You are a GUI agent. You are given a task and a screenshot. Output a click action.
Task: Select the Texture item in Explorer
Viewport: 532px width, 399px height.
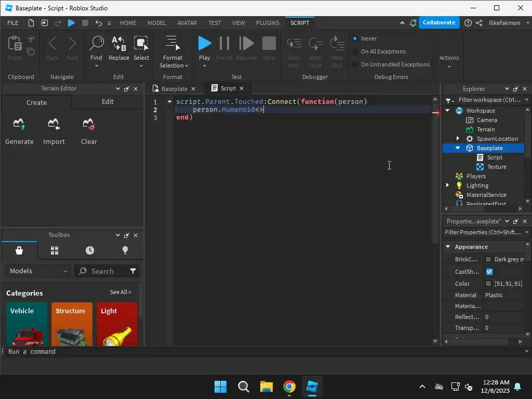497,167
